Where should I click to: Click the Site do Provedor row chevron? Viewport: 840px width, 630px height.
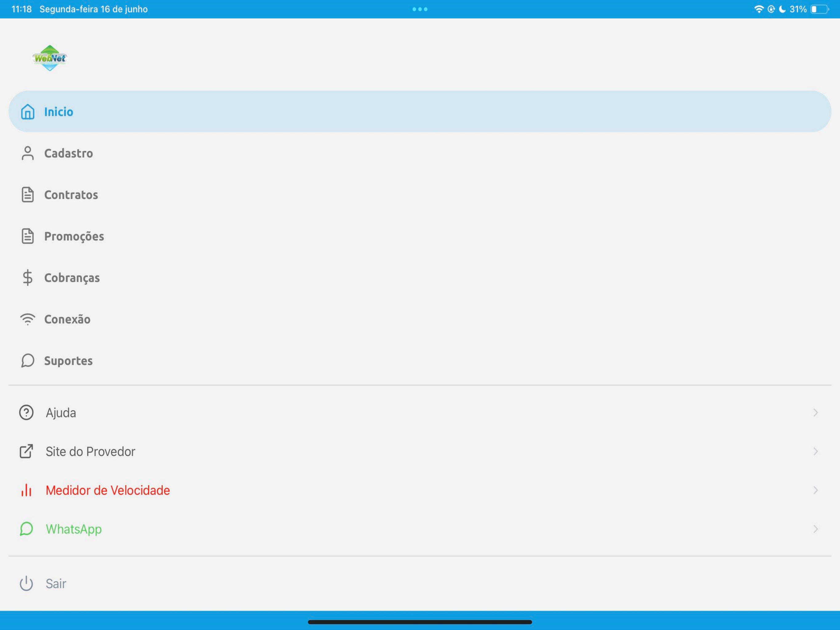(x=815, y=451)
